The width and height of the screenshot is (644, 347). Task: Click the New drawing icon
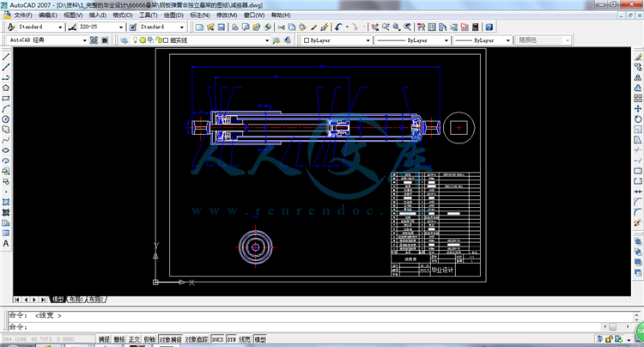tap(199, 27)
